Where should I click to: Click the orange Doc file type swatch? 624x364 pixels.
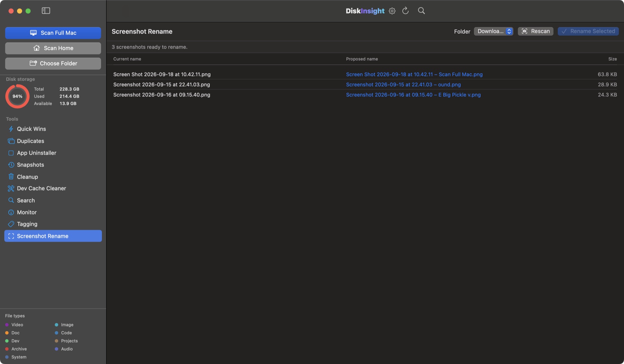(7, 333)
